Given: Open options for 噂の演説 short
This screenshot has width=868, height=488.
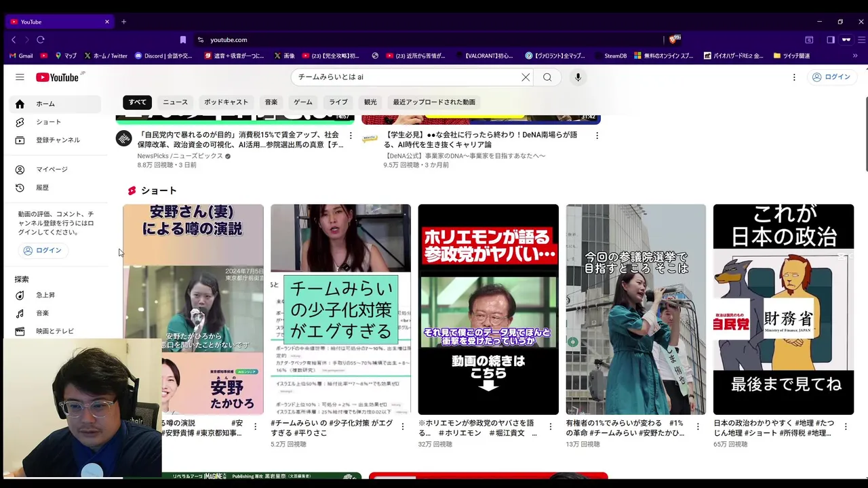Looking at the screenshot, I should point(255,426).
